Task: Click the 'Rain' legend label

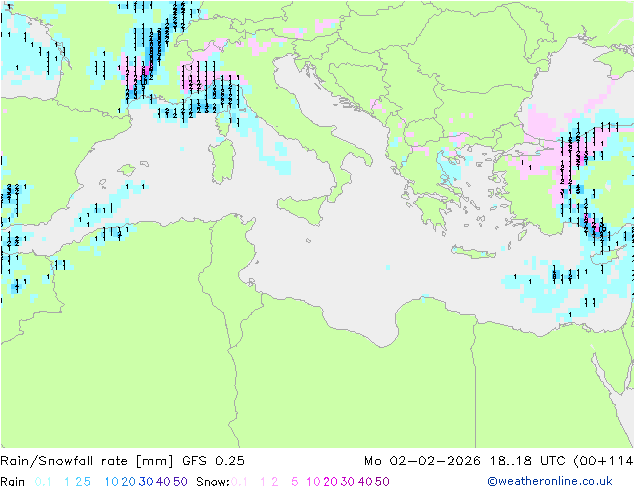Action: click(x=13, y=482)
